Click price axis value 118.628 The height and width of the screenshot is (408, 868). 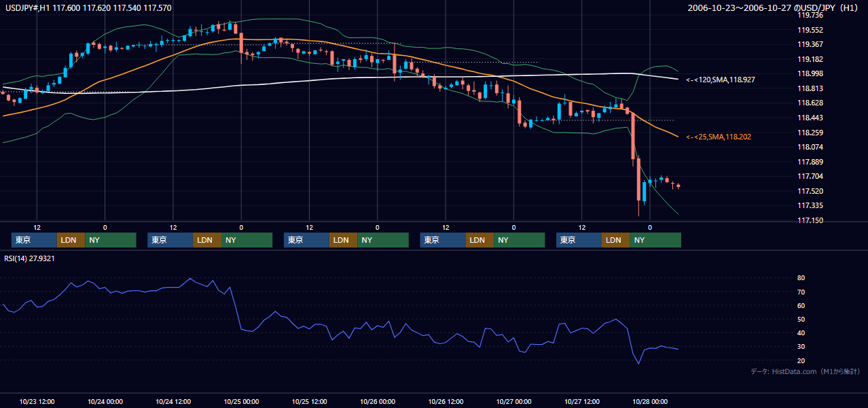pyautogui.click(x=810, y=103)
